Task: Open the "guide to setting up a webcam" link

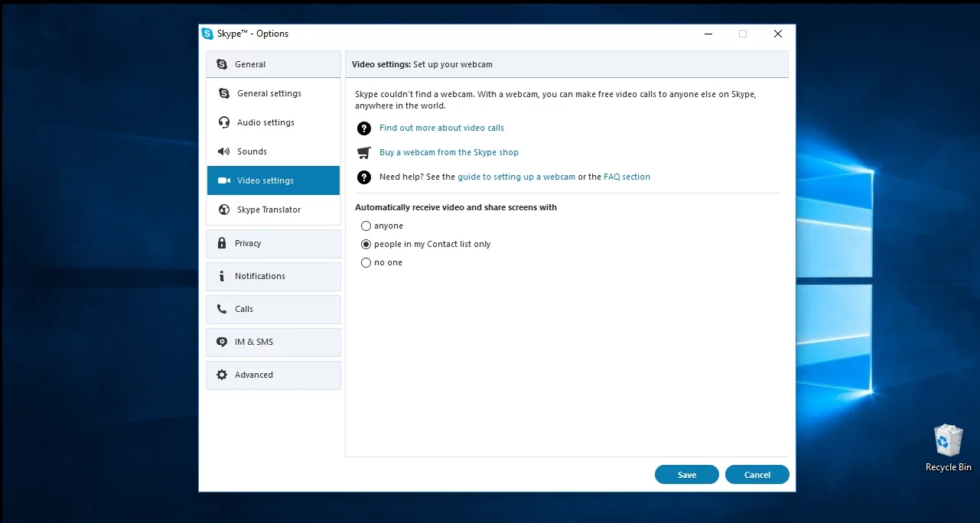Action: tap(516, 177)
